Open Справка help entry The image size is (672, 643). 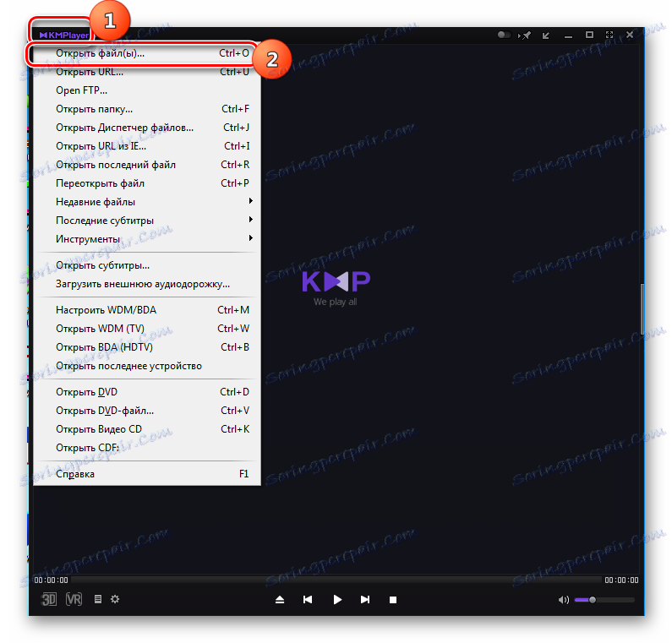(x=147, y=474)
